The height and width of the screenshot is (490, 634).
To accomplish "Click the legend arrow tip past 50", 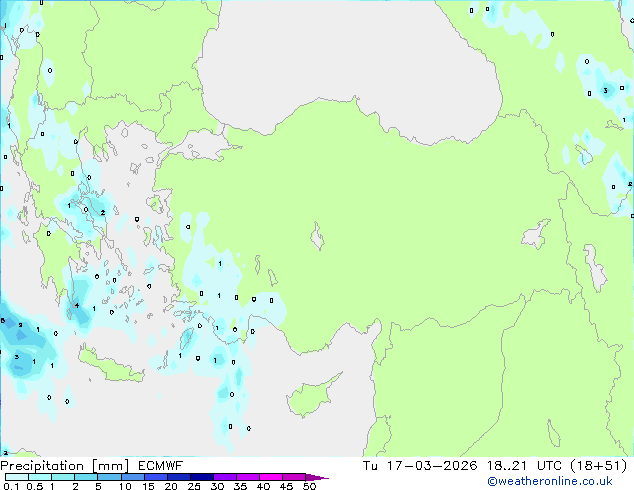I will (325, 477).
